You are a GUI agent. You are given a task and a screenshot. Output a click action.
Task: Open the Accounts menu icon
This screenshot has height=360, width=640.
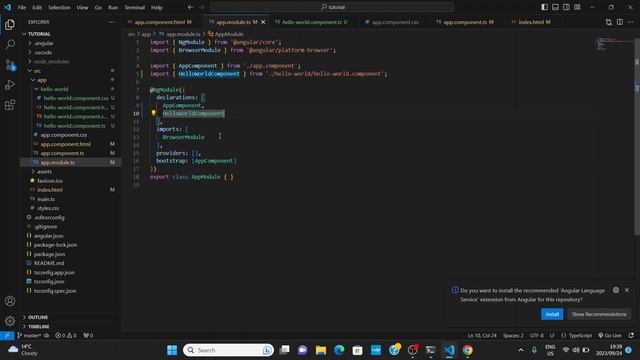coord(10,301)
